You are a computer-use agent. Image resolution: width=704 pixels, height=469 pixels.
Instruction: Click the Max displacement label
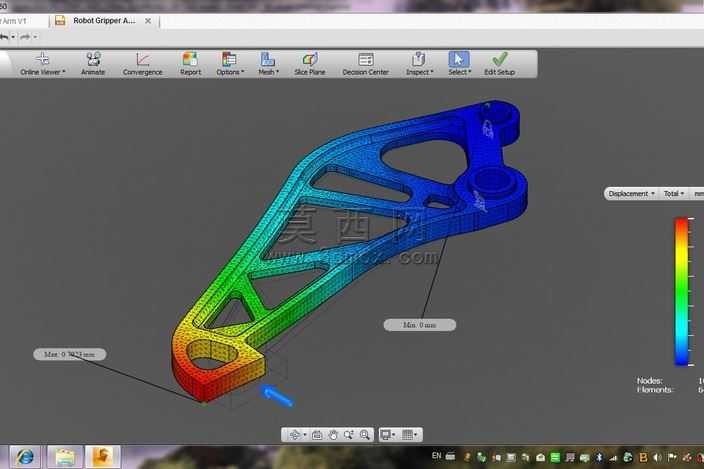pos(70,355)
